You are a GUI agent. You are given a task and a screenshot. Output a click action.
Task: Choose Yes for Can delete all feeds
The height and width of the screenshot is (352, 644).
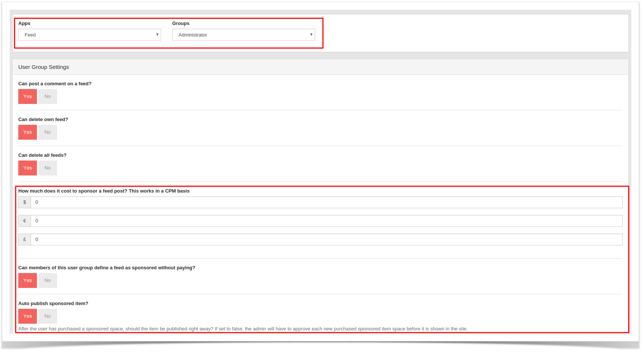pyautogui.click(x=28, y=168)
